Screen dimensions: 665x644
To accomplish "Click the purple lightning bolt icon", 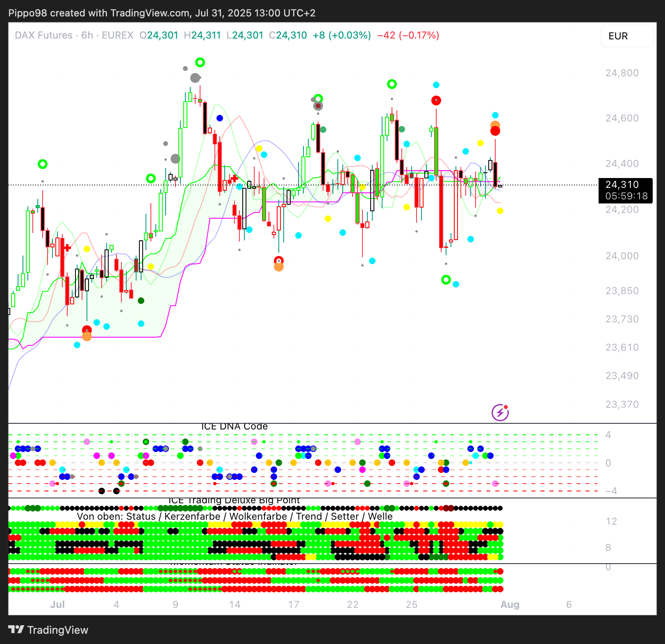I will tap(500, 412).
